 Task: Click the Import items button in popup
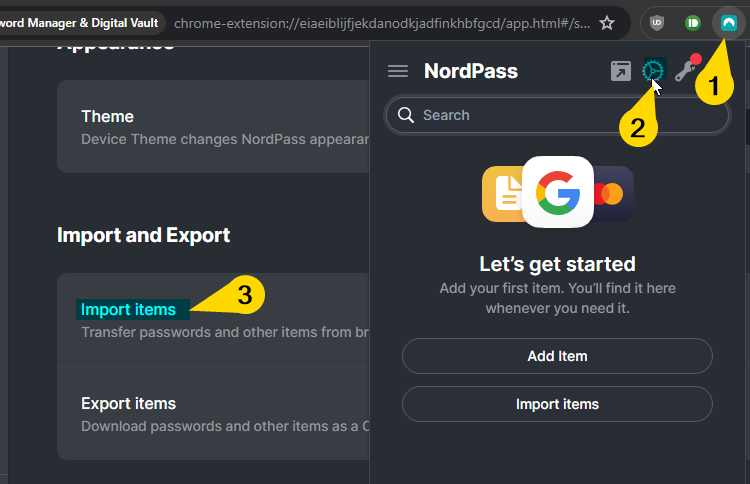[x=557, y=404]
